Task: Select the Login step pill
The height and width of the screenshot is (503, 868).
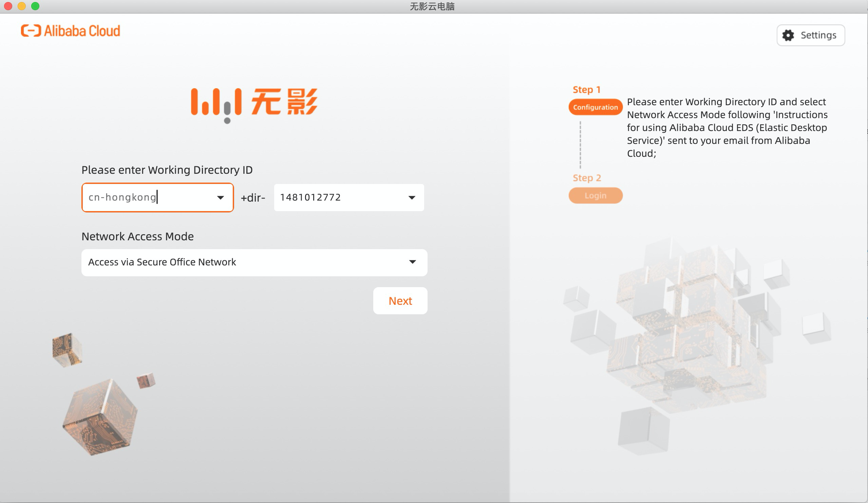Action: point(595,196)
